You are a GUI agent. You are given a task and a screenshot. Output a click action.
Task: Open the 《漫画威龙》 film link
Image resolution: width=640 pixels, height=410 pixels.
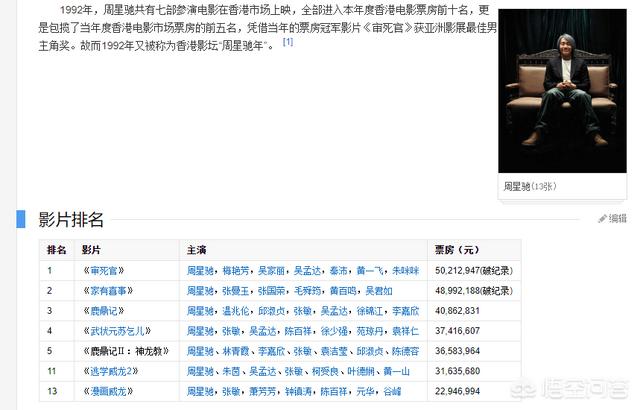pyautogui.click(x=108, y=391)
